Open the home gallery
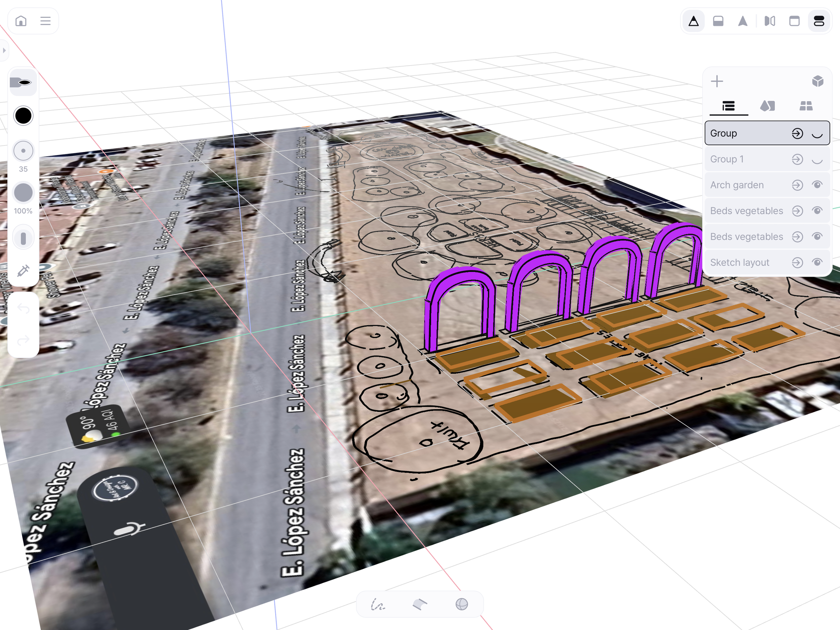The width and height of the screenshot is (840, 630). point(21,21)
